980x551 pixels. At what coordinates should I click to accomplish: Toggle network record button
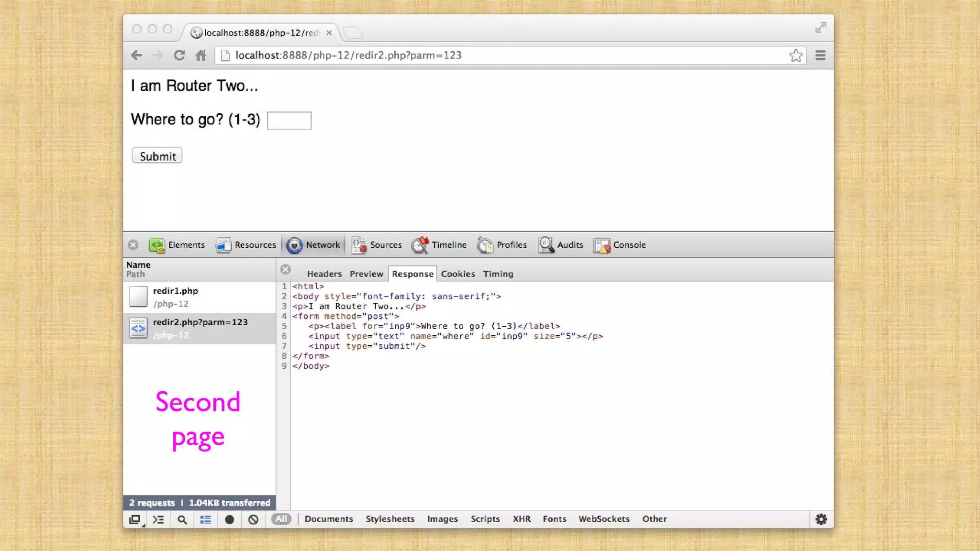click(x=229, y=519)
